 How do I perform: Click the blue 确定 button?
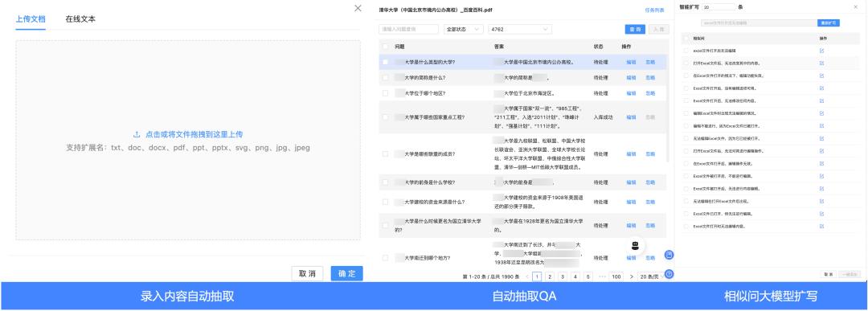coord(347,273)
